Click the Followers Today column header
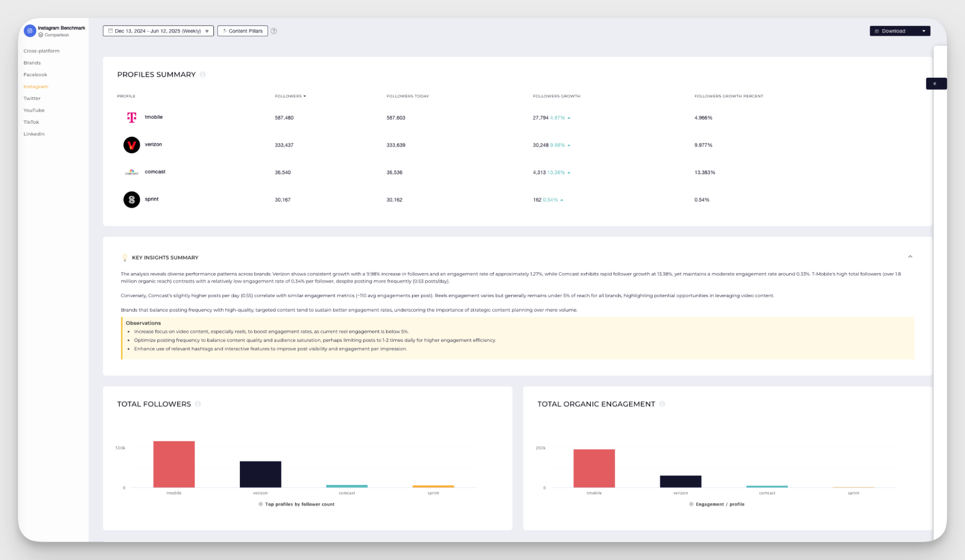Image resolution: width=965 pixels, height=560 pixels. 407,96
